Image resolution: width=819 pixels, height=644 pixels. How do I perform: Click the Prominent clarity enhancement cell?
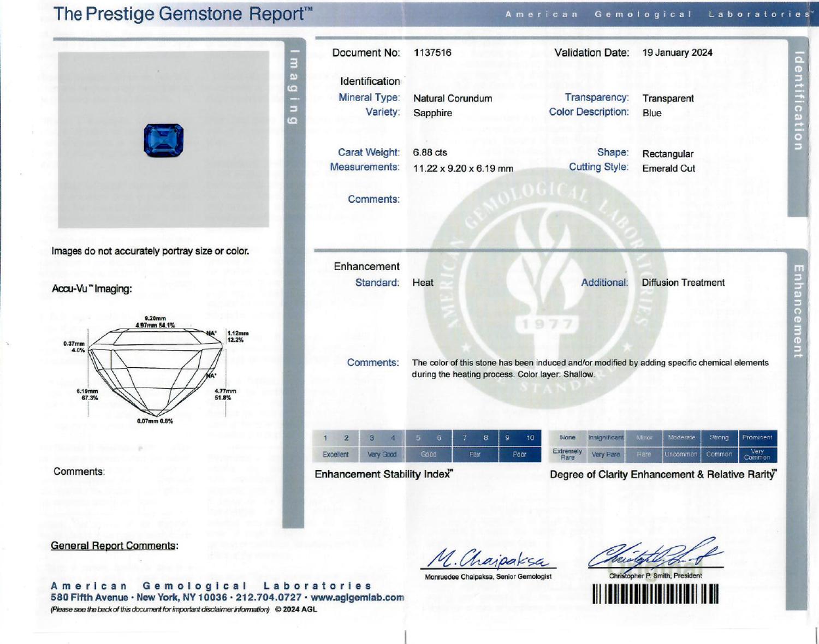pos(757,438)
